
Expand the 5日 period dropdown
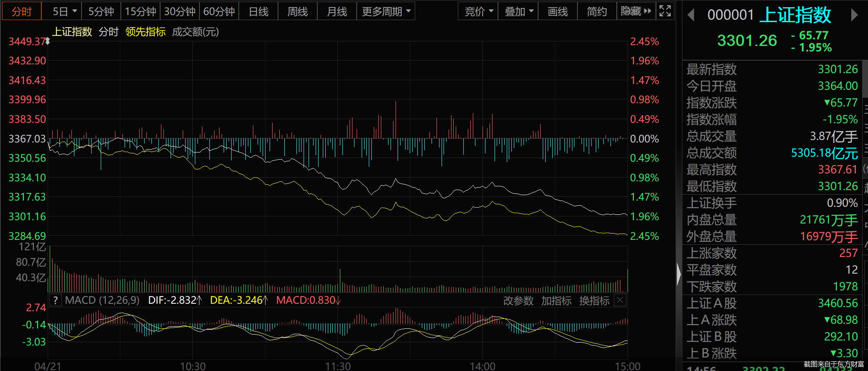click(x=64, y=11)
